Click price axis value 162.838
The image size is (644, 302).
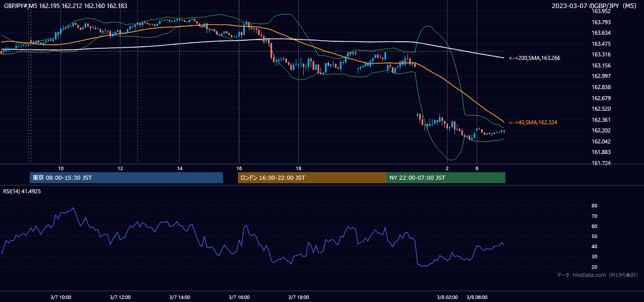pos(601,87)
